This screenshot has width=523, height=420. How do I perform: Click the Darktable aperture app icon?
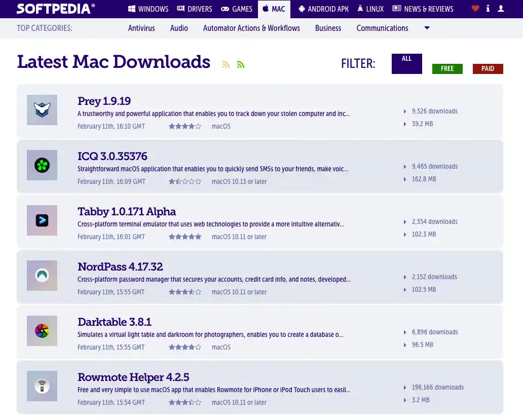point(42,331)
